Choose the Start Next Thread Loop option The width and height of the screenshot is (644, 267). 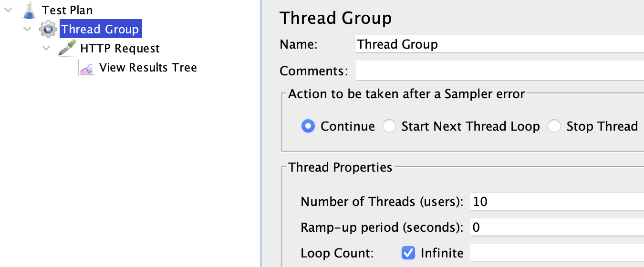point(389,126)
